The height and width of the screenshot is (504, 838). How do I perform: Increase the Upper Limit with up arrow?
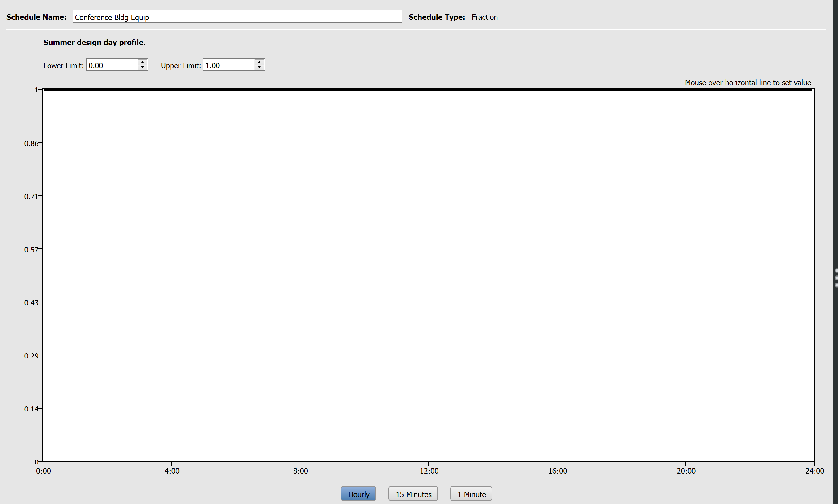[260, 62]
